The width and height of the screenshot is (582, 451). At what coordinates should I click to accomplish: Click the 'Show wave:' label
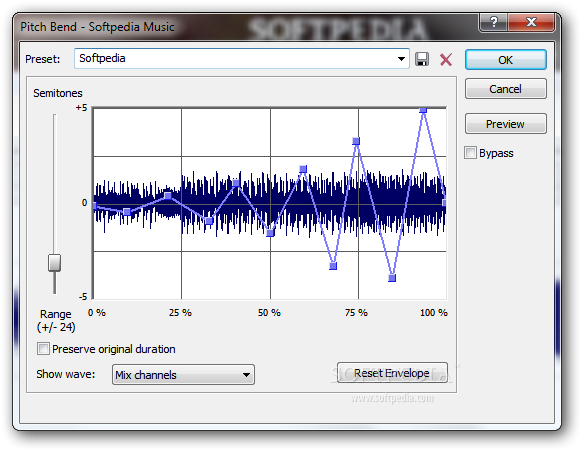point(66,374)
